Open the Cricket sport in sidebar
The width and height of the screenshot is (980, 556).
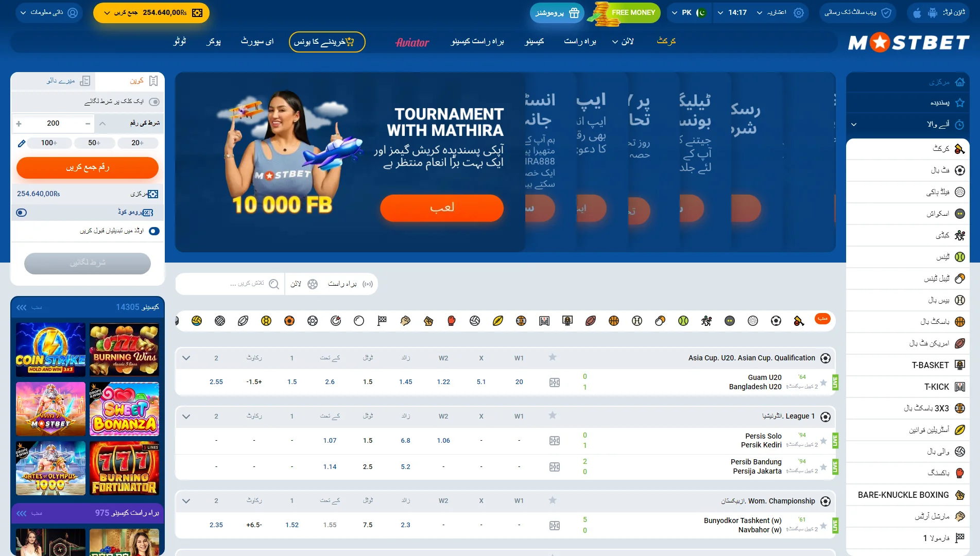click(x=907, y=149)
